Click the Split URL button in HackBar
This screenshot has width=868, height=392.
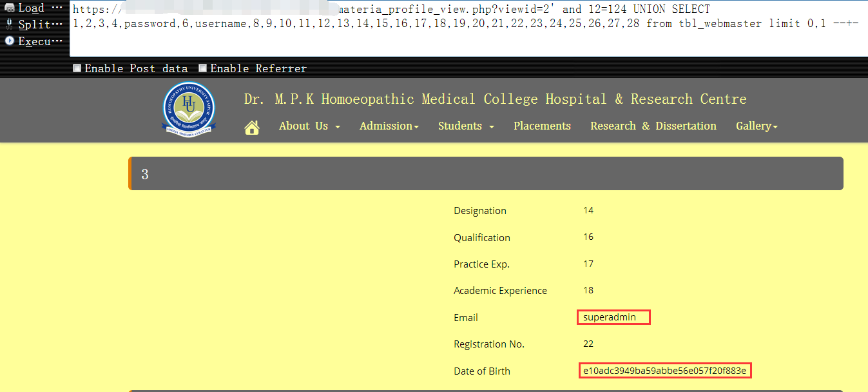tap(34, 24)
